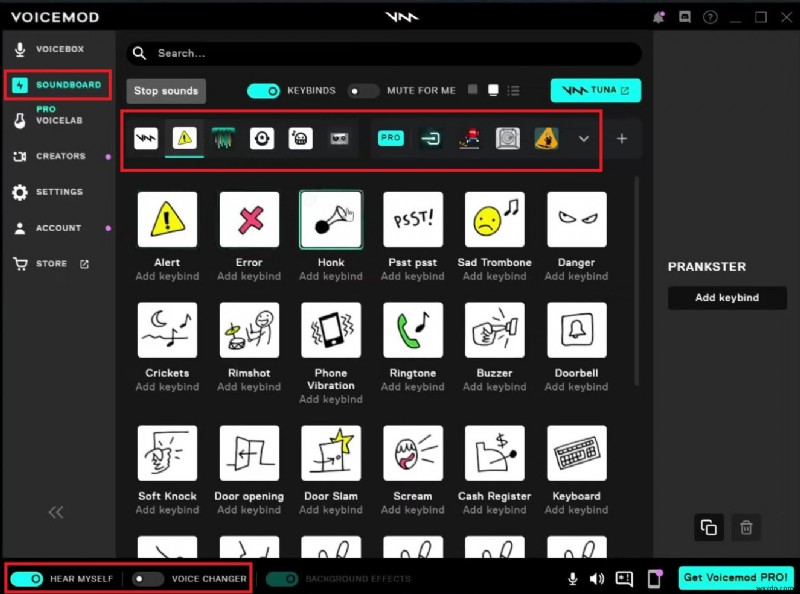Play the Doorbell sound
Image resolution: width=800 pixels, height=594 pixels.
click(x=577, y=330)
